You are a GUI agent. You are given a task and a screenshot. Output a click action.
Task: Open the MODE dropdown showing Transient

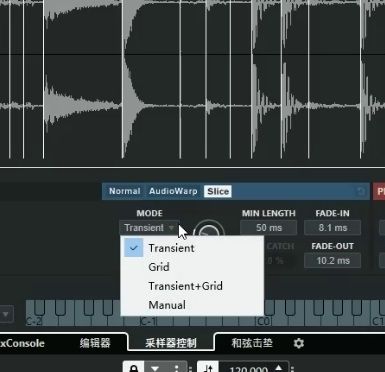tap(149, 228)
